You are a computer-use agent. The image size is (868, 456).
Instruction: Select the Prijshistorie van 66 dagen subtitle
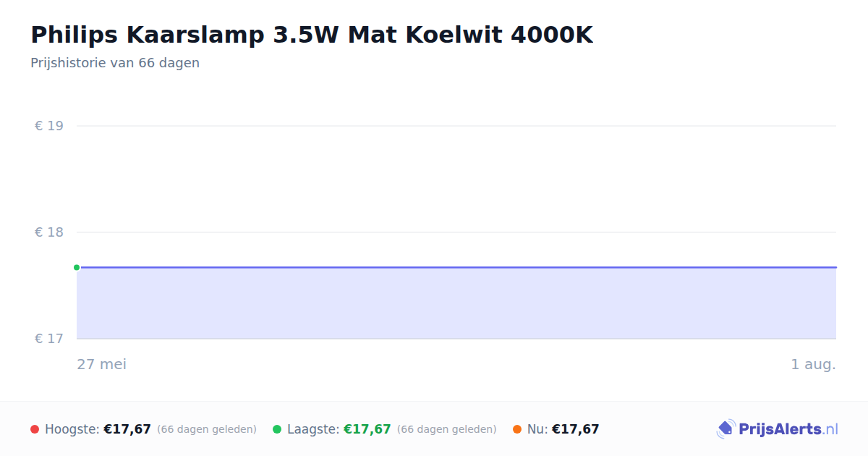pos(115,63)
